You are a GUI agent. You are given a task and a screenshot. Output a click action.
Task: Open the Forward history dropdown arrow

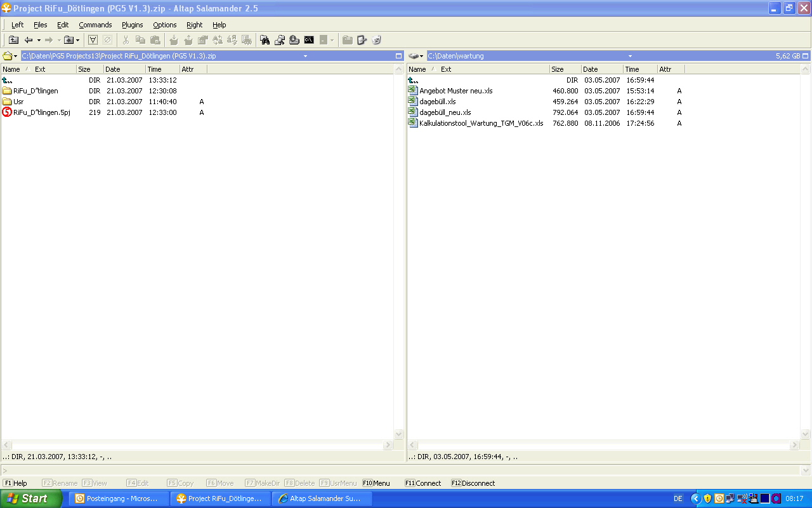[59, 40]
